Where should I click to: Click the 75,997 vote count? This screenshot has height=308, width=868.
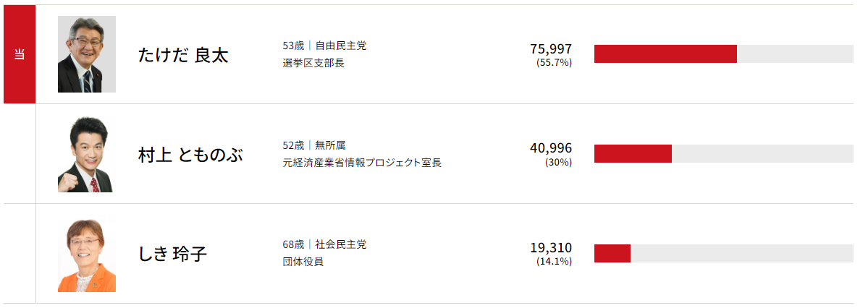click(551, 48)
